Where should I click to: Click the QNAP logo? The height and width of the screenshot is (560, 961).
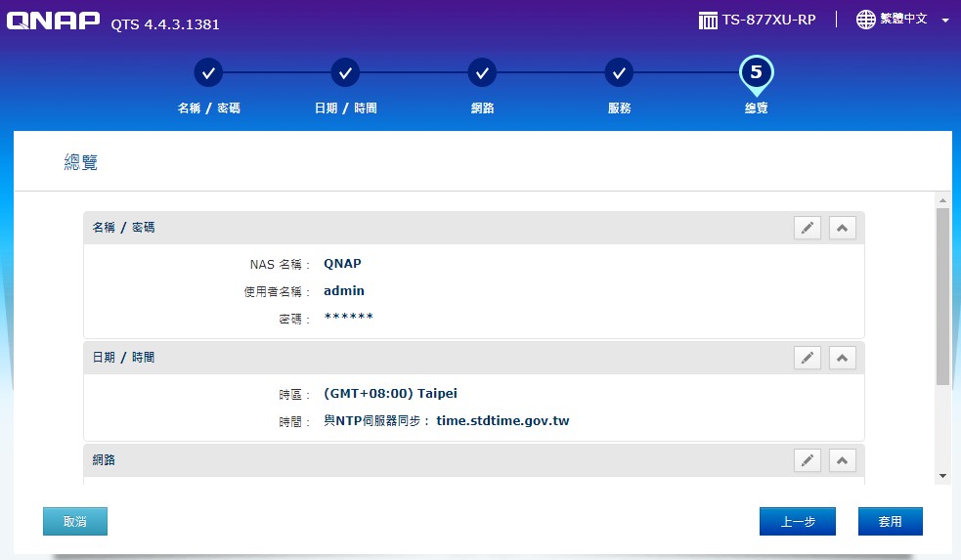point(54,22)
